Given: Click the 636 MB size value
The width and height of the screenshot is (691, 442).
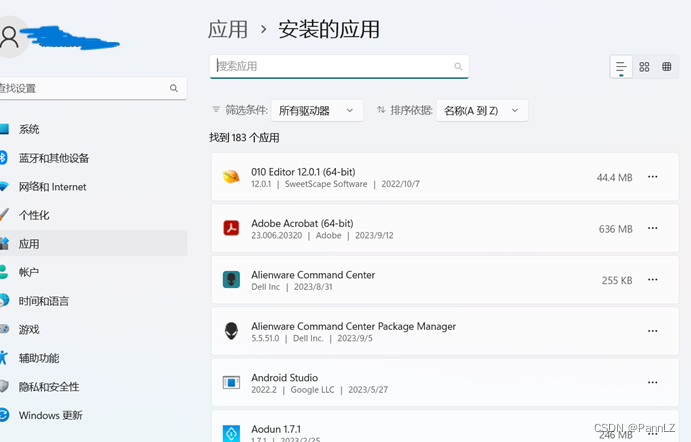Looking at the screenshot, I should (x=615, y=229).
